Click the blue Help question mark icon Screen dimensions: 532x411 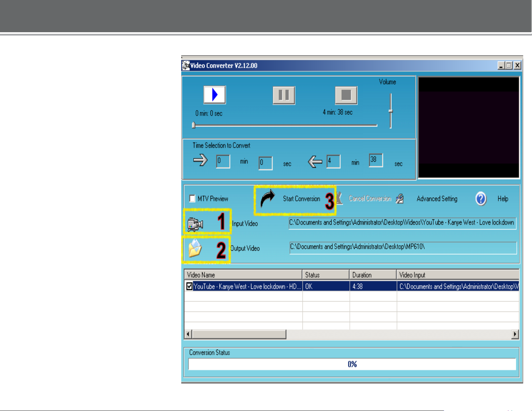coord(481,199)
